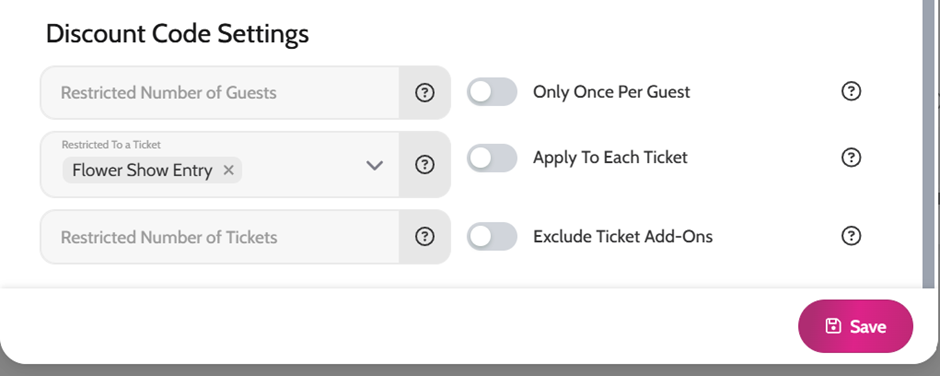Show help for Exclude Ticket Add-Ons
This screenshot has height=376, width=940.
851,236
